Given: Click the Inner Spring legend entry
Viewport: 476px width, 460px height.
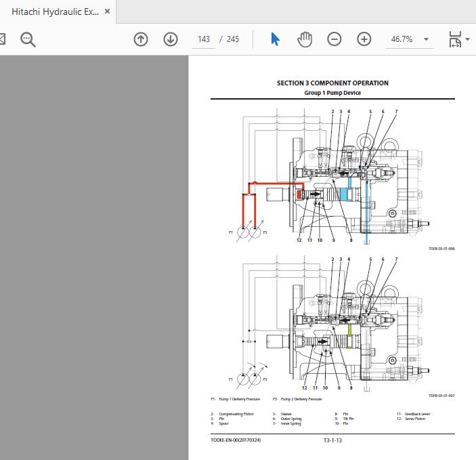Looking at the screenshot, I should 291,423.
